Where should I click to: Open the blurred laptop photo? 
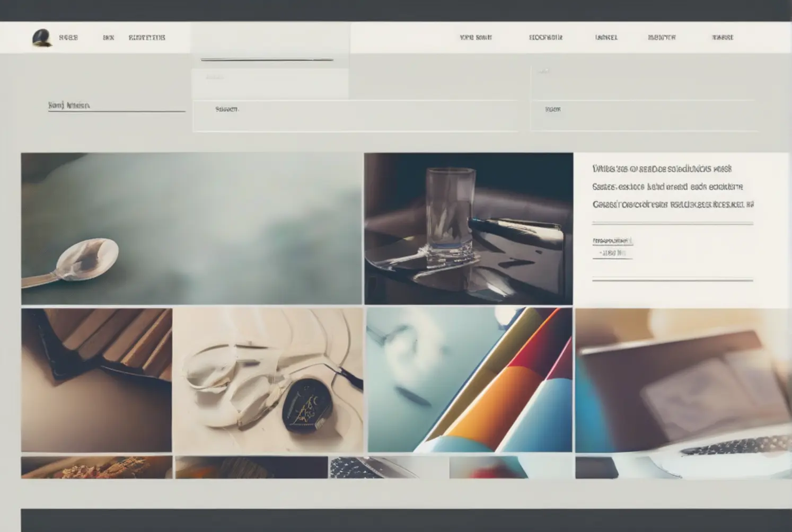pos(683,380)
